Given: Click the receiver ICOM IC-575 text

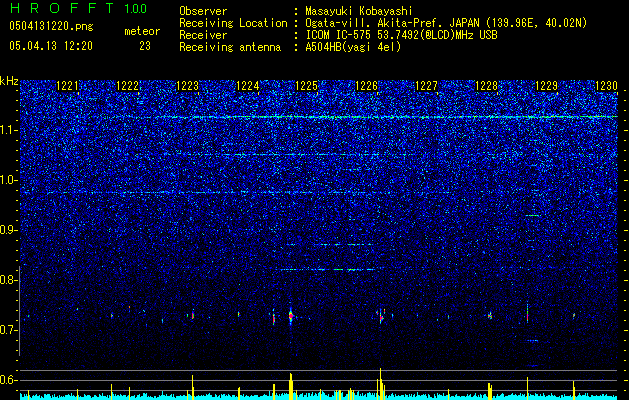Looking at the screenshot, I should (401, 35).
